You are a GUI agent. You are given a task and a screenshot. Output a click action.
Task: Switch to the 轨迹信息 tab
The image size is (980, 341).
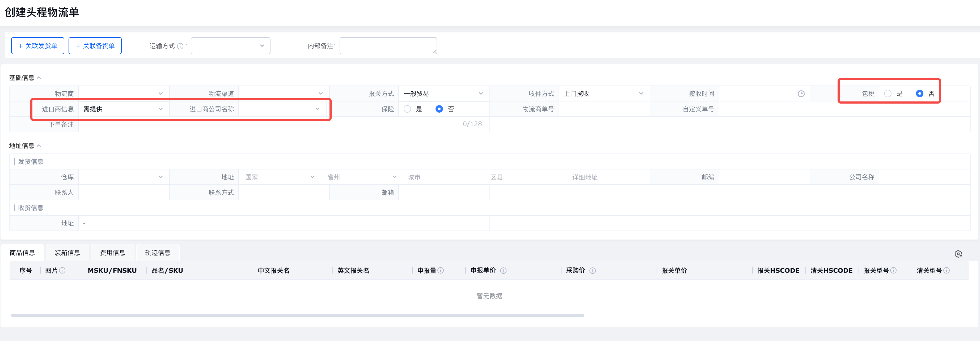click(158, 253)
